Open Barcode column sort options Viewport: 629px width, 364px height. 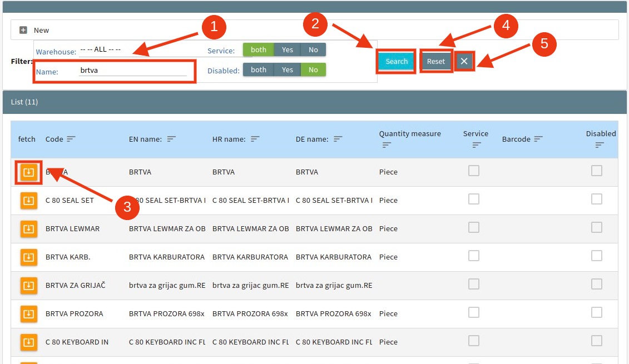[x=538, y=139]
